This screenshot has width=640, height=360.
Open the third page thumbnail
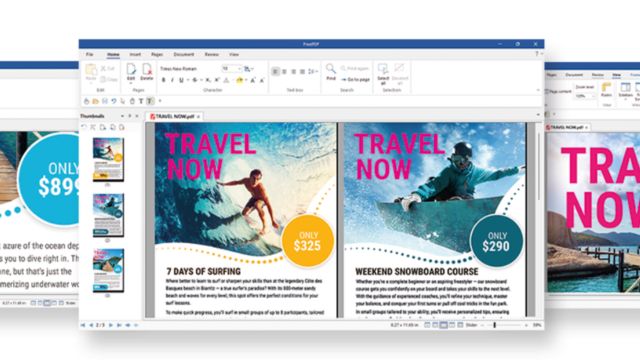click(x=108, y=271)
